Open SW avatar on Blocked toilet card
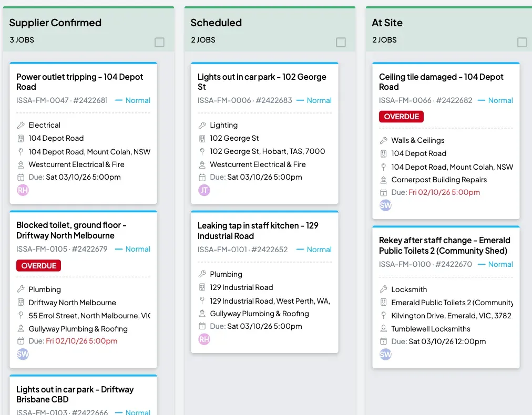532x415 pixels. (23, 354)
